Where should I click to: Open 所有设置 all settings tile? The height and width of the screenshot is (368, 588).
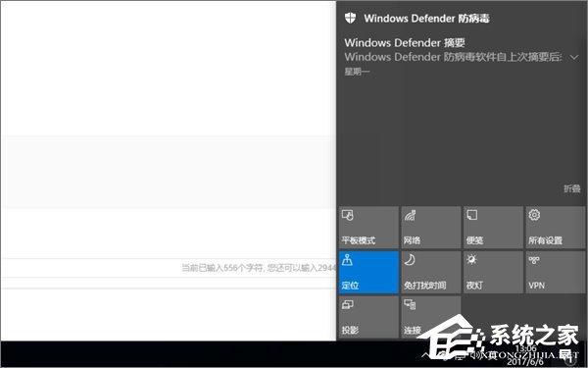[556, 228]
